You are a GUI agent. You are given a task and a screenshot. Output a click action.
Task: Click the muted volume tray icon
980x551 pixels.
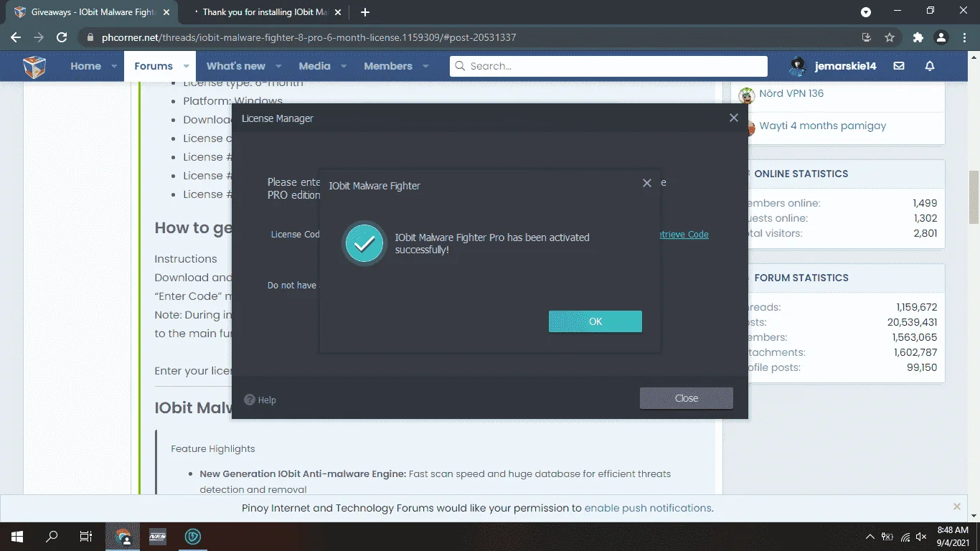point(922,537)
